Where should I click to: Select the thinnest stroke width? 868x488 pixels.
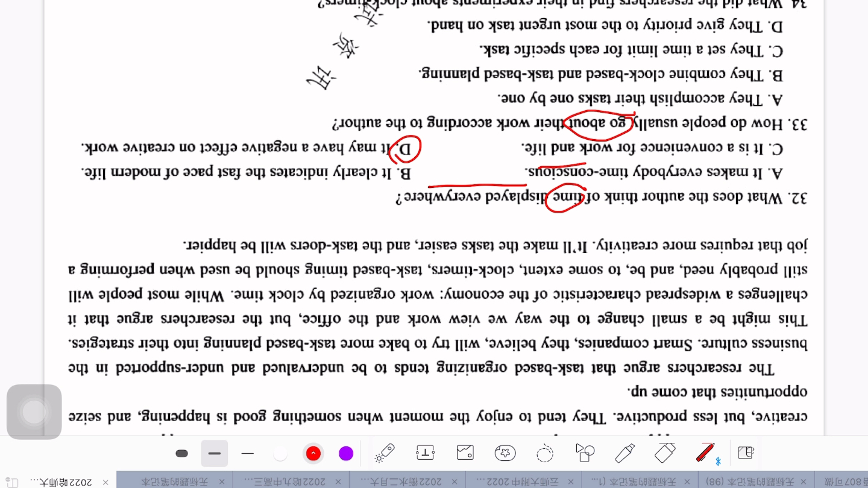click(x=247, y=454)
